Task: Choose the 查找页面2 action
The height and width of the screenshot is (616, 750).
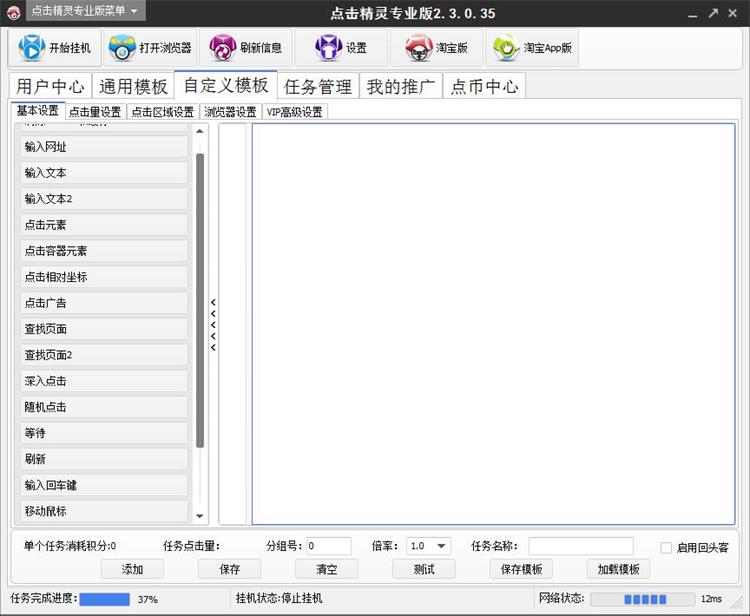Action: pos(104,355)
